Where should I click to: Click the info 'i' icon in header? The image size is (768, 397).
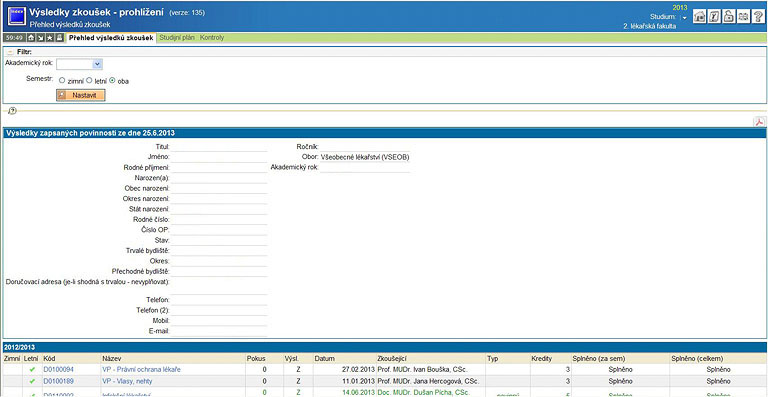714,16
